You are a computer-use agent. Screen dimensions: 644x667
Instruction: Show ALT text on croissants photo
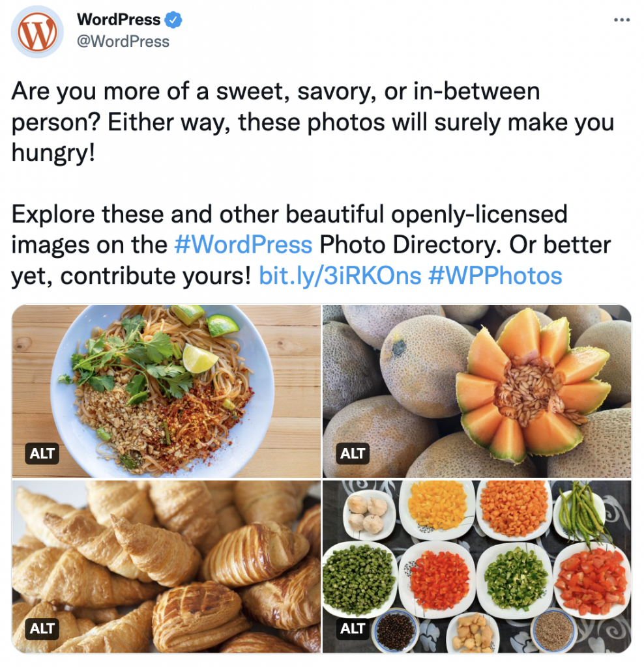[42, 629]
